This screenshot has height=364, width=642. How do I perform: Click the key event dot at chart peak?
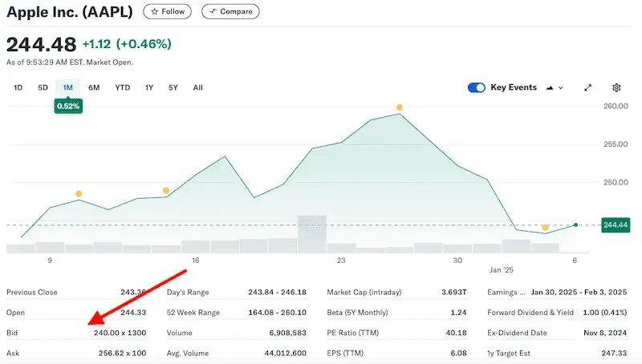[x=400, y=107]
